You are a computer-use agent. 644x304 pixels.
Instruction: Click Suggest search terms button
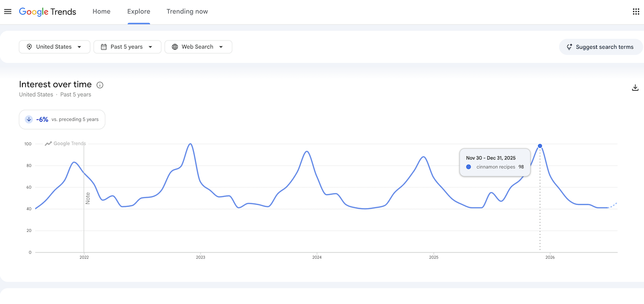(601, 47)
